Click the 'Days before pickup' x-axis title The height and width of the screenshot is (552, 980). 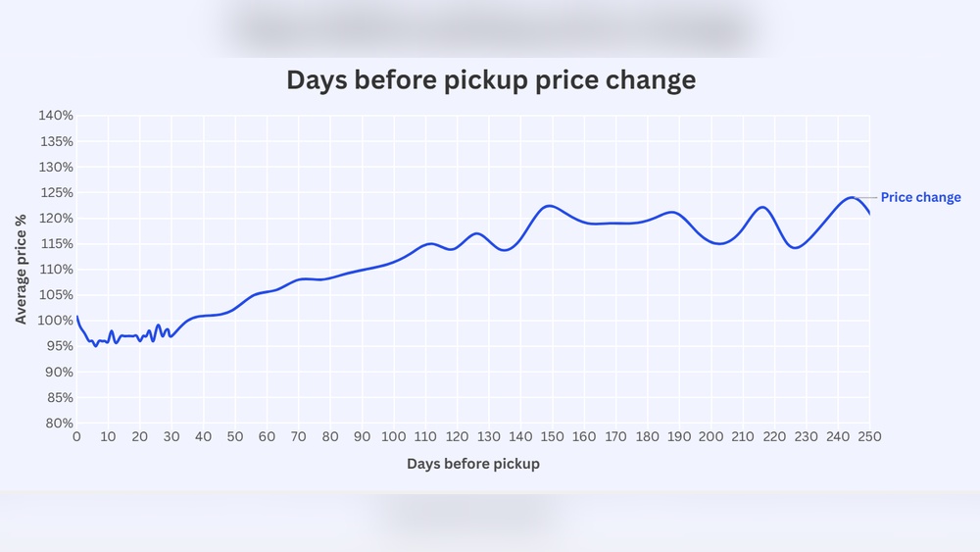tap(473, 464)
